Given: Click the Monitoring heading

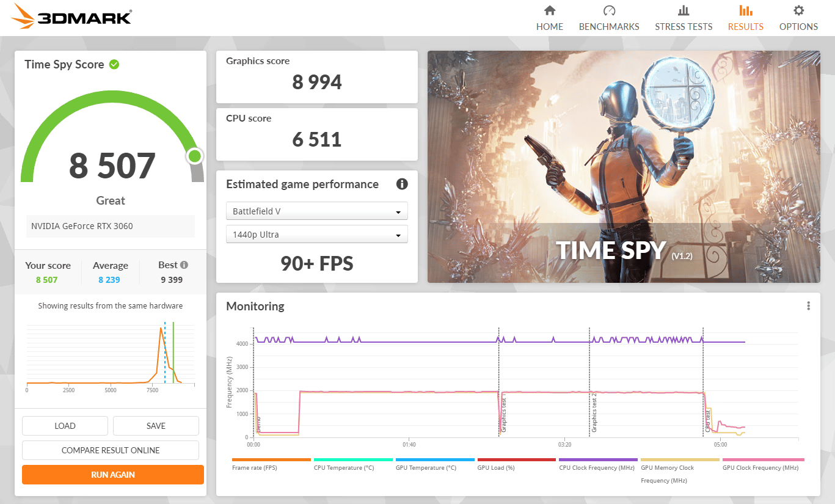Looking at the screenshot, I should coord(255,306).
